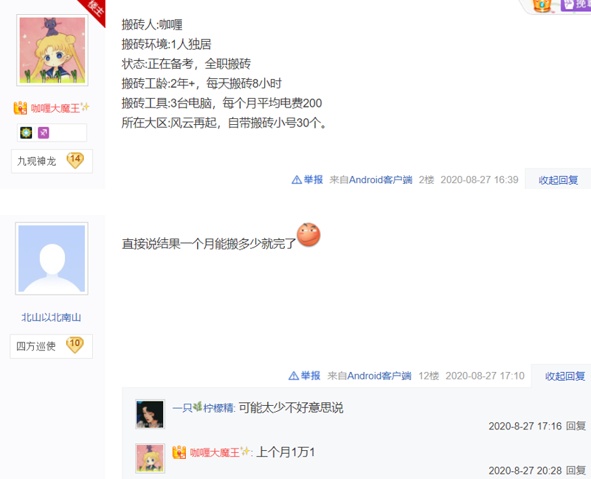This screenshot has width=591, height=479.
Task: Open the 九现神龙 level 14 badge
Action: pos(52,161)
